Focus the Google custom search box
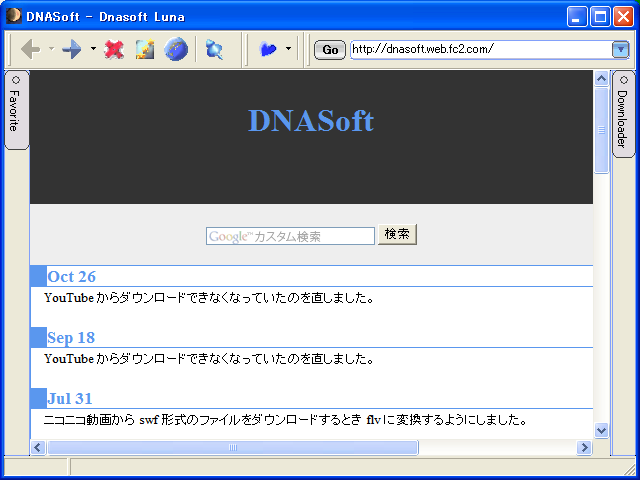The image size is (640, 480). 290,236
